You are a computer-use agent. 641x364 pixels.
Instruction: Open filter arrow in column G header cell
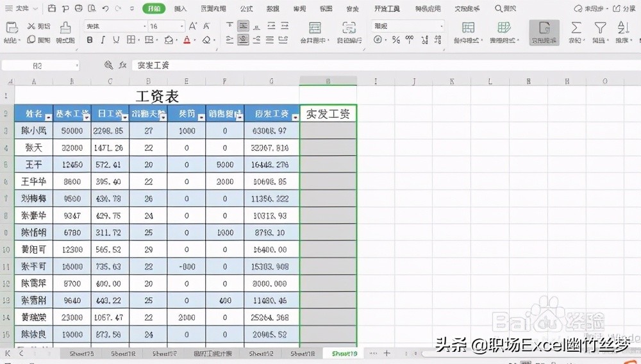pos(295,117)
